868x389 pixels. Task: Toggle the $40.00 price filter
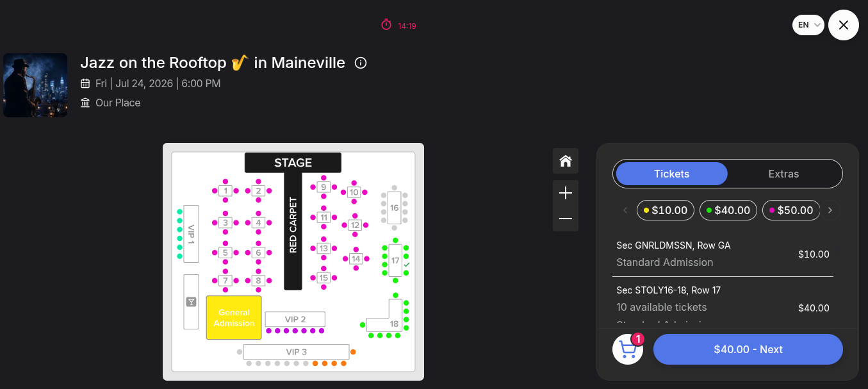[x=728, y=210]
